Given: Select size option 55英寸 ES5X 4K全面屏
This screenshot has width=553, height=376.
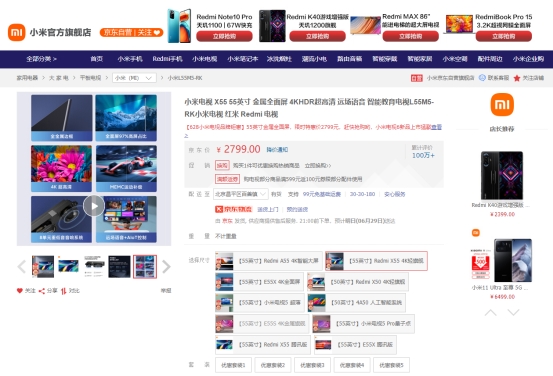Looking at the screenshot, I should (x=259, y=282).
